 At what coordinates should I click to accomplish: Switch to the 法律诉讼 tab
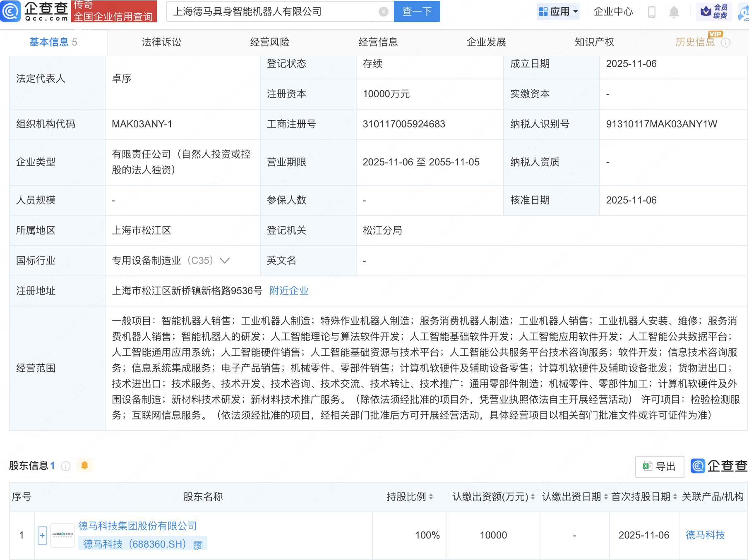point(161,42)
